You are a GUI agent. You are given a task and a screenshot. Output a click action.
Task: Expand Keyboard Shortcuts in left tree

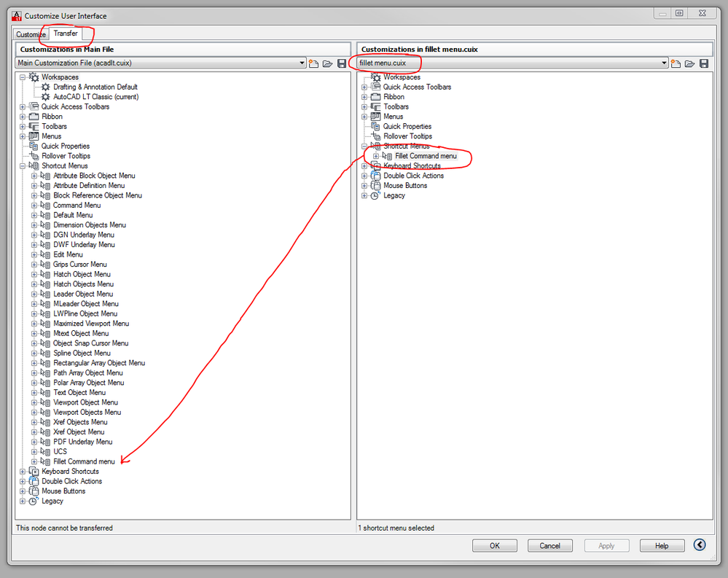click(23, 472)
